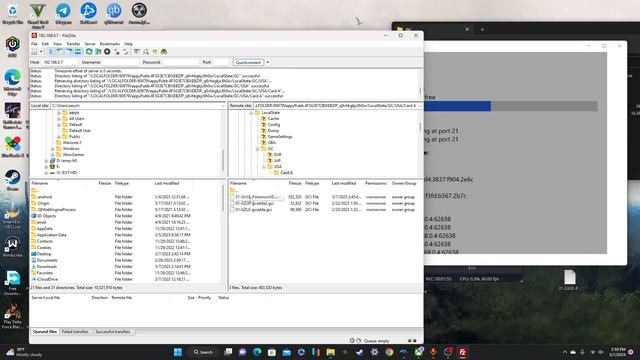The width and height of the screenshot is (640, 360).
Task: Toggle processing of the transfer queue
Action: point(98,52)
